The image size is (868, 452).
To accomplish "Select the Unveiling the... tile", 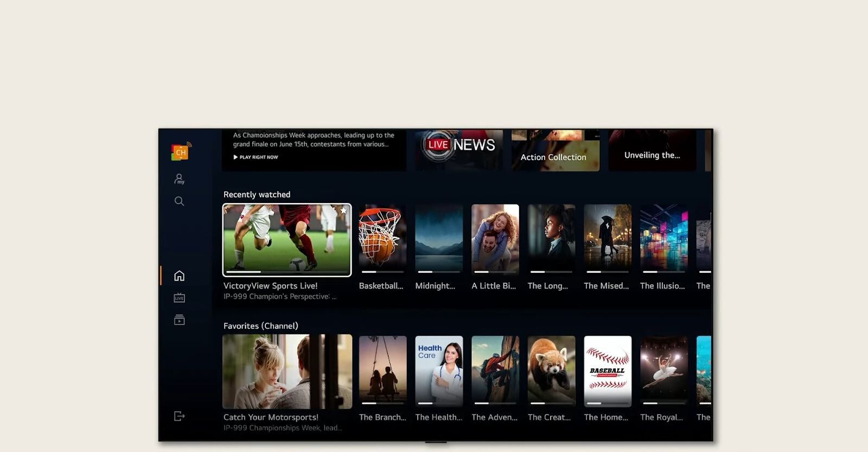I will click(x=652, y=151).
